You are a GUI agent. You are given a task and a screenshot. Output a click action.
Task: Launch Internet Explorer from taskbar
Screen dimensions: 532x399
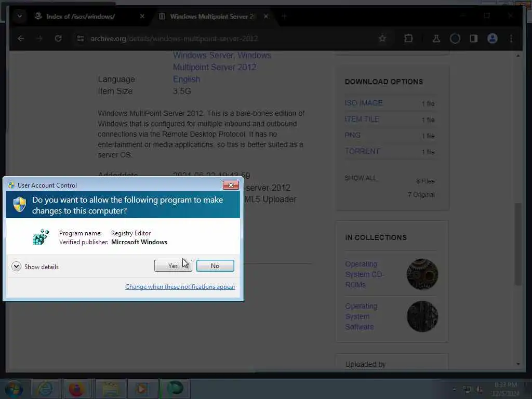pos(45,389)
